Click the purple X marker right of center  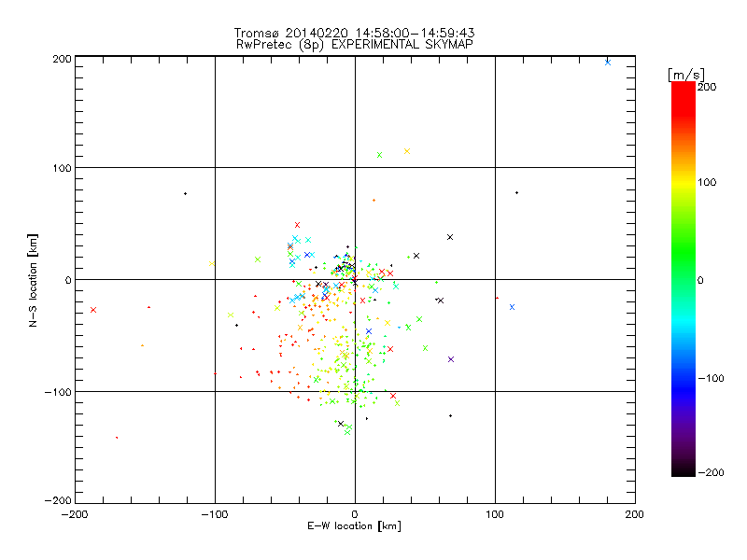451,359
